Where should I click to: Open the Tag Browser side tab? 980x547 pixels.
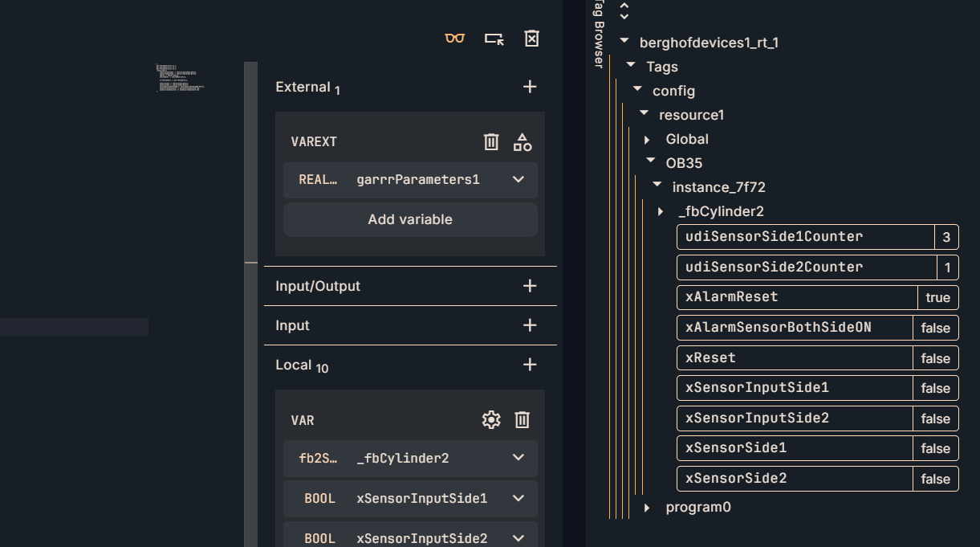click(598, 36)
